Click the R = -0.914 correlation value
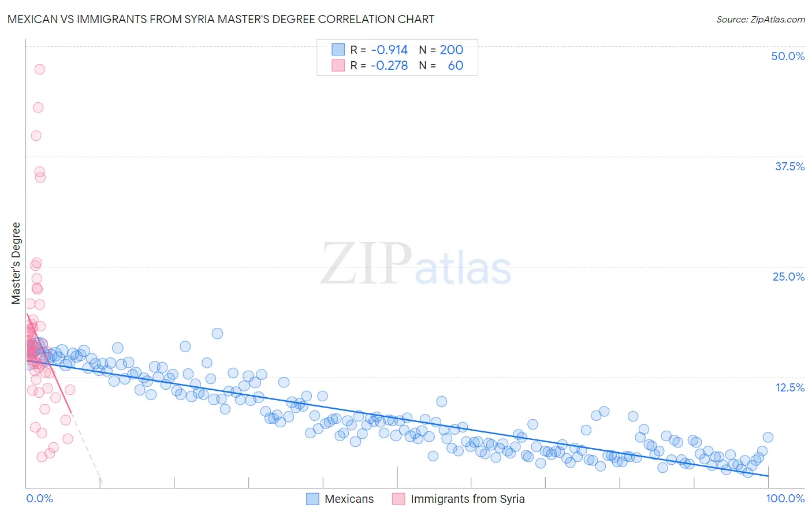 point(379,50)
